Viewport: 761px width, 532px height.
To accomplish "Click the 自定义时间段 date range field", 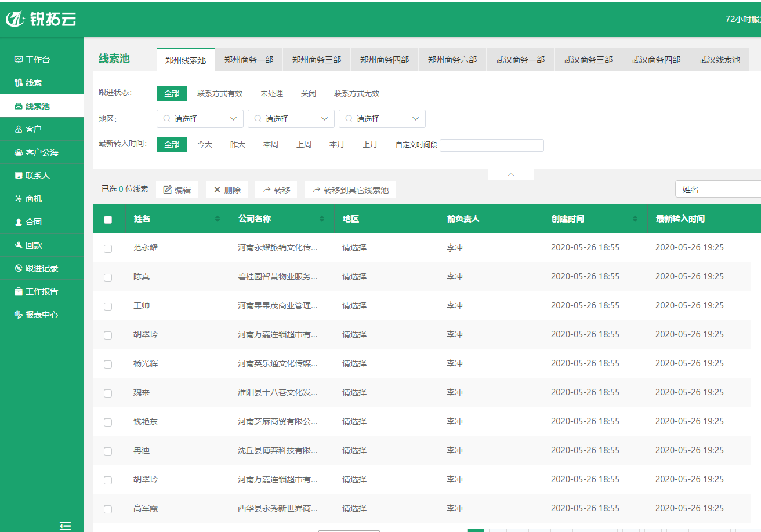I will coord(492,145).
